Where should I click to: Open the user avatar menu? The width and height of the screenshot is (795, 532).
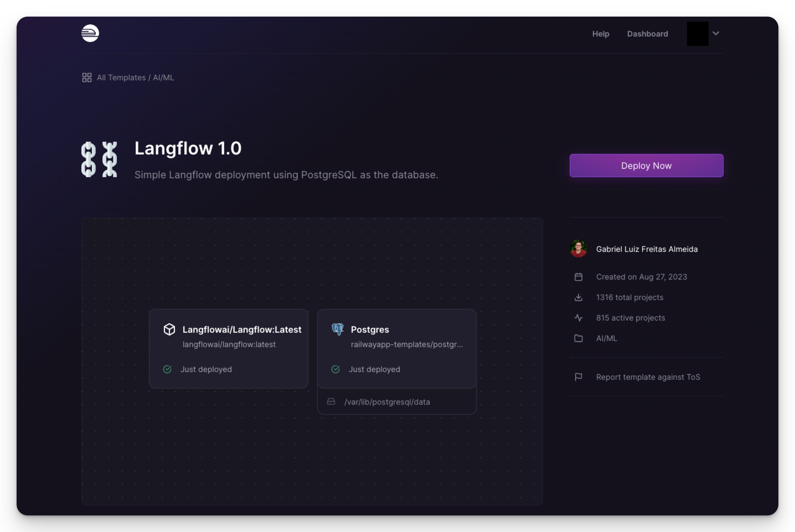(x=698, y=33)
